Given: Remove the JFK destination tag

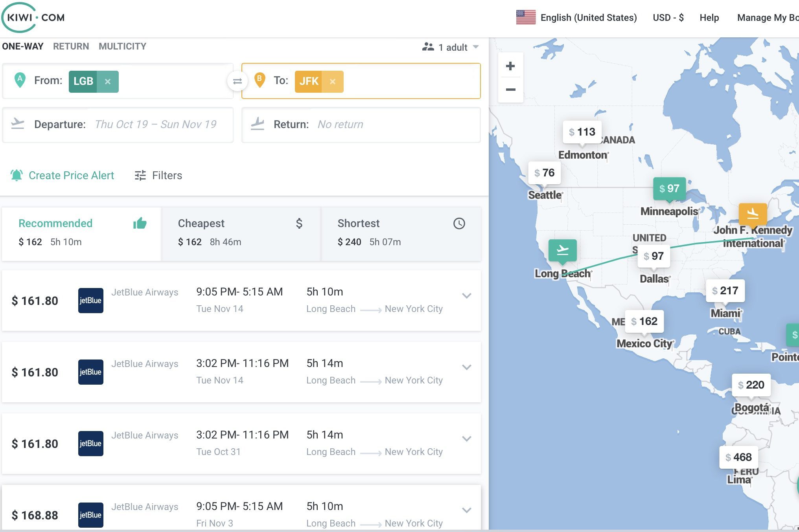Looking at the screenshot, I should point(333,81).
